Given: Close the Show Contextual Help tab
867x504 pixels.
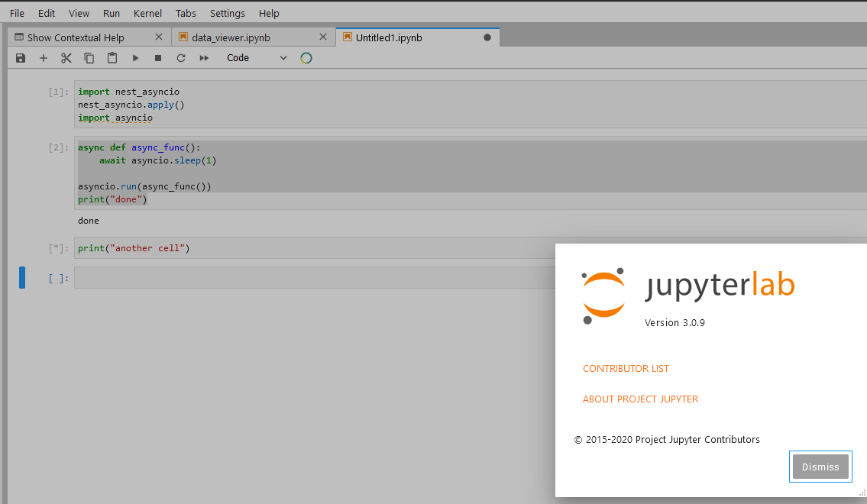Looking at the screenshot, I should point(159,37).
